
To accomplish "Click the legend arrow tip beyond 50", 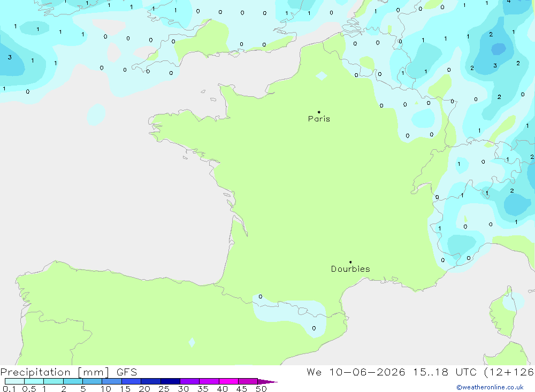I will [x=267, y=382].
